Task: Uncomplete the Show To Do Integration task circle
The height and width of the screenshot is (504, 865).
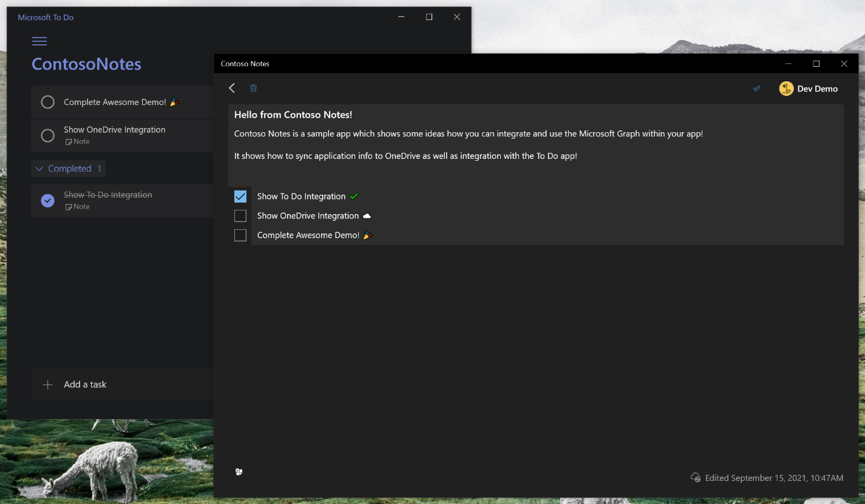Action: coord(48,200)
